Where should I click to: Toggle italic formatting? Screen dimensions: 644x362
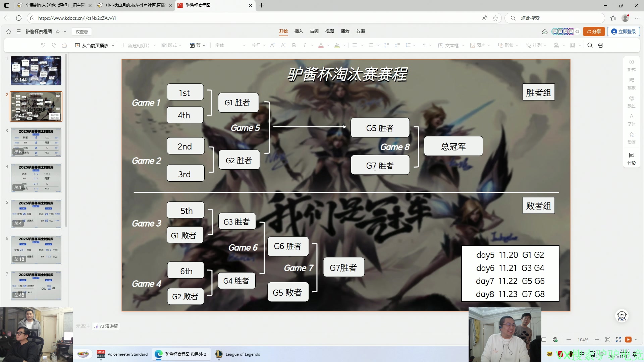(x=304, y=45)
